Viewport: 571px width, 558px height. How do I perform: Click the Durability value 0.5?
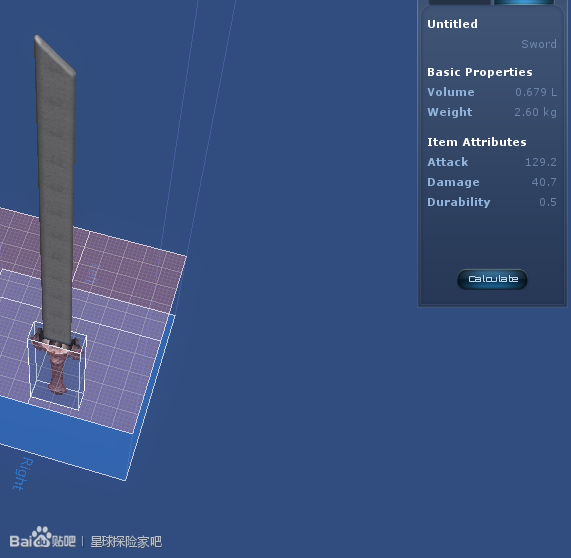tap(548, 202)
